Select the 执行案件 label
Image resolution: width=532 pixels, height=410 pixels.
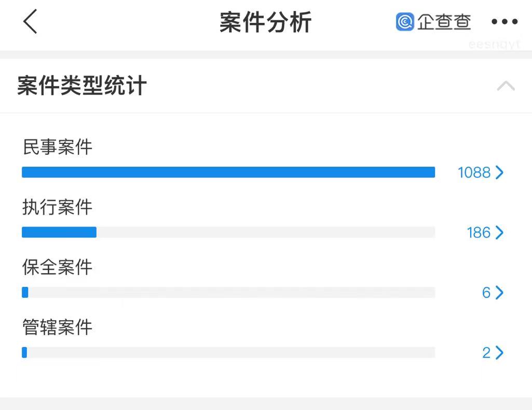pos(57,207)
